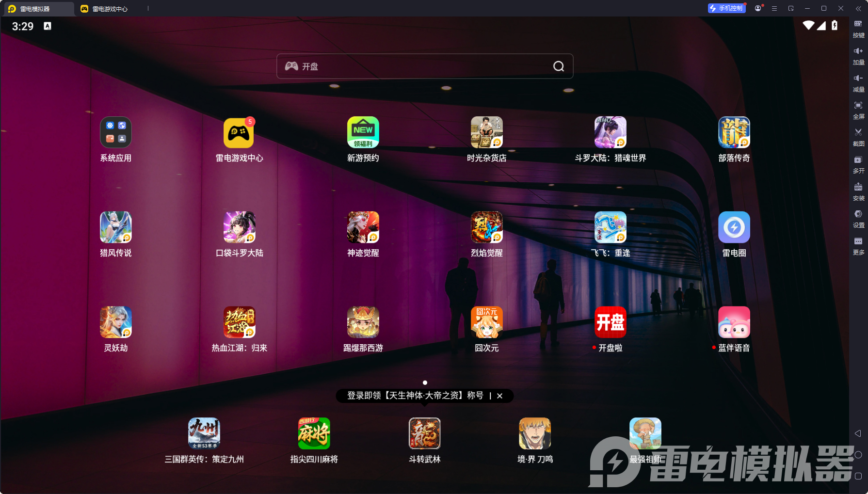
Task: Take a screenshot with 截图
Action: tap(858, 138)
